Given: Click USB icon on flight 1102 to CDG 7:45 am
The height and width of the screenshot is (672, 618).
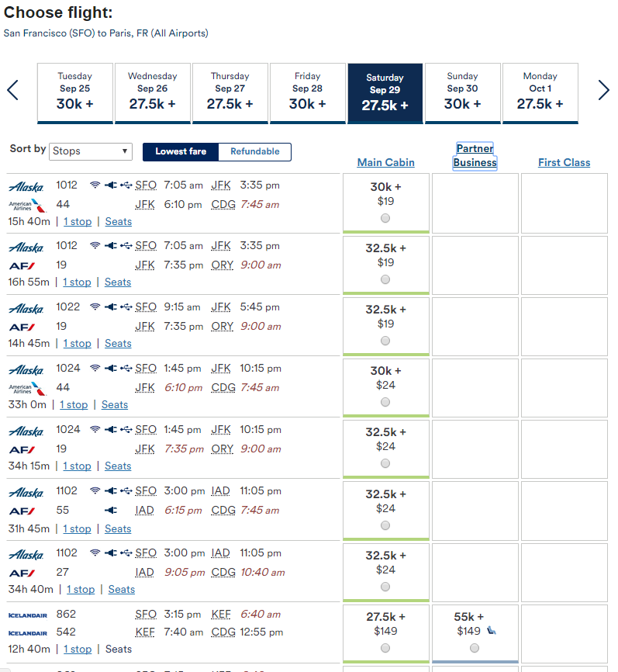Looking at the screenshot, I should click(126, 490).
